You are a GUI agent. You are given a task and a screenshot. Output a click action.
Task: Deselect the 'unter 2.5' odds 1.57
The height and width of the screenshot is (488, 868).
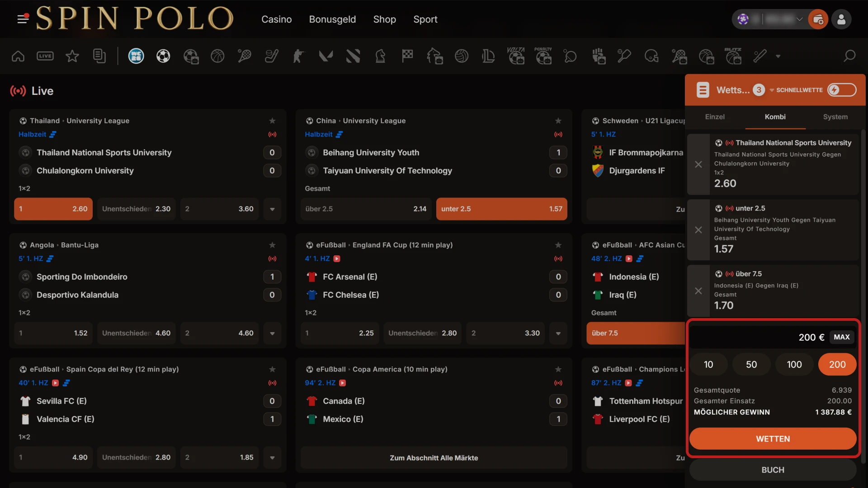coord(501,209)
